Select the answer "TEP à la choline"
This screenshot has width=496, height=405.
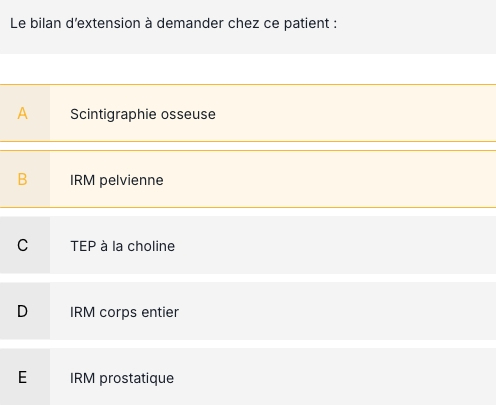248,245
